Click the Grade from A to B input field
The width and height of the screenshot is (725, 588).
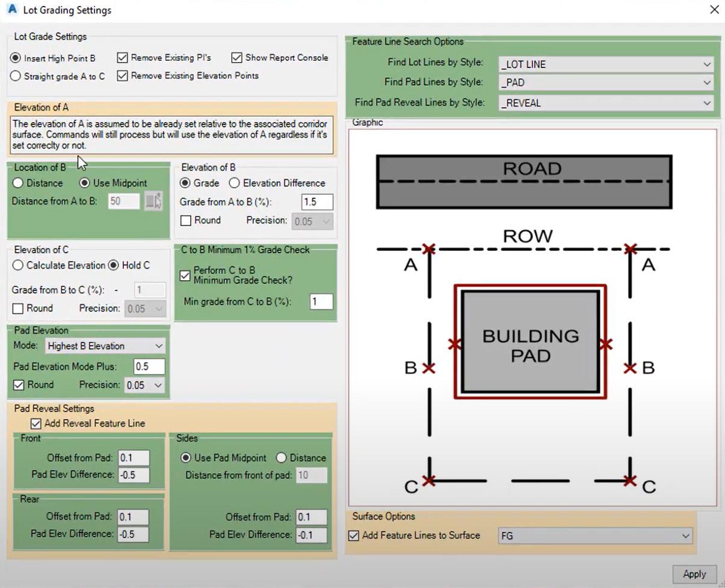coord(317,202)
